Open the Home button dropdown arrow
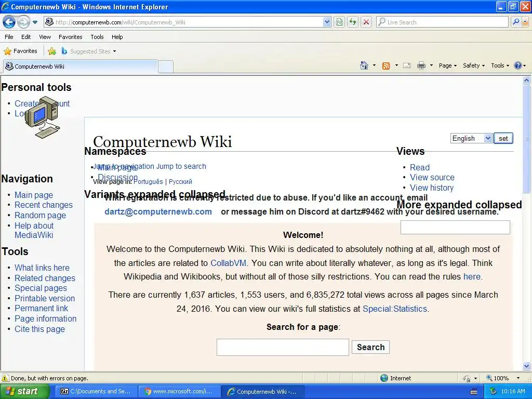532x399 pixels. tap(374, 65)
